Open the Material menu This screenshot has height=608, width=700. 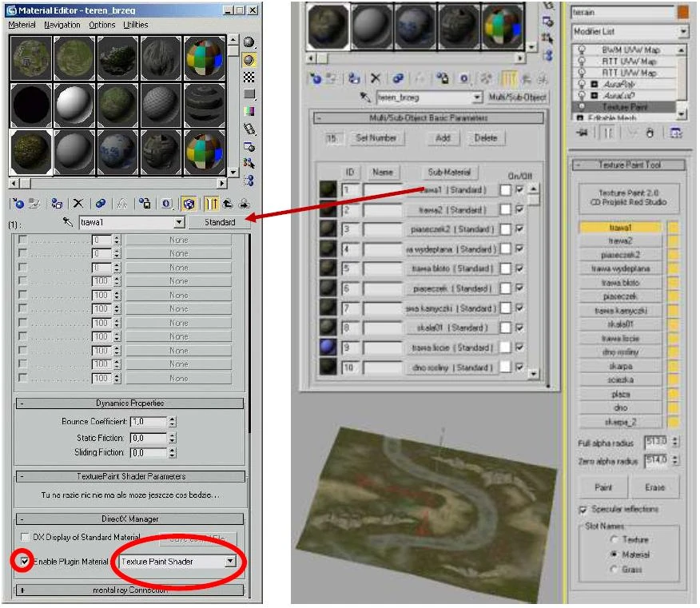22,25
